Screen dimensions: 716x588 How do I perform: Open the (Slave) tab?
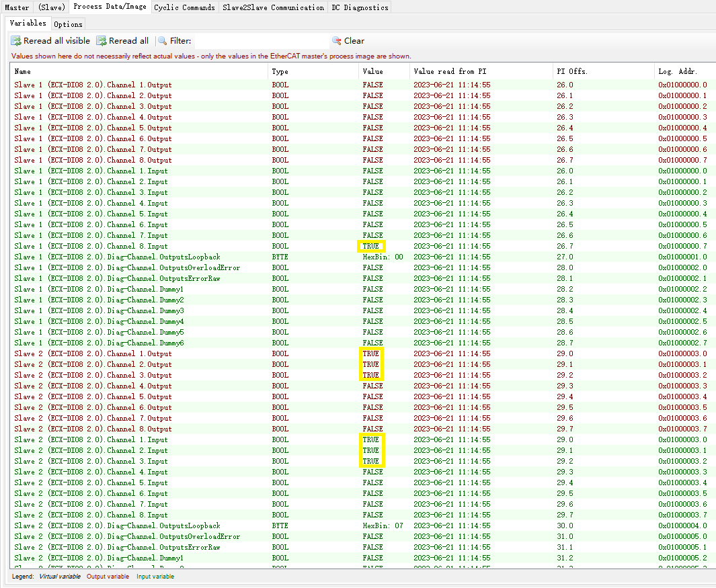click(x=51, y=7)
